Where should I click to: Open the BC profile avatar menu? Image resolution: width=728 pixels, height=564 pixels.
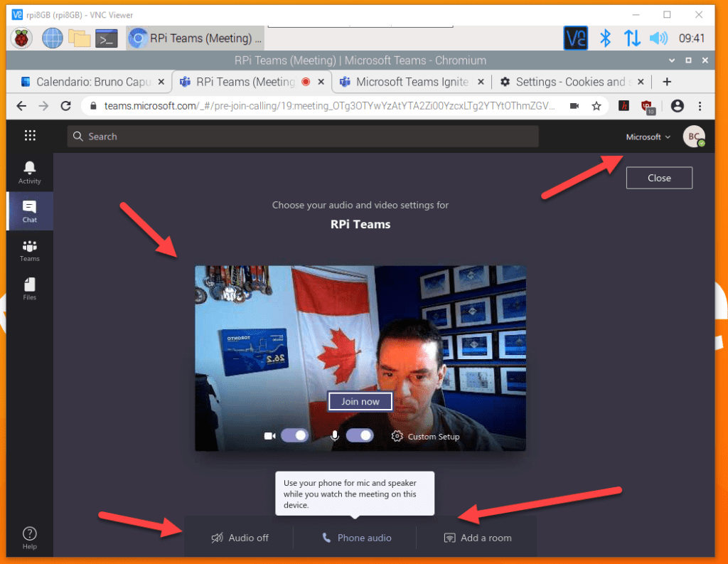coord(693,137)
